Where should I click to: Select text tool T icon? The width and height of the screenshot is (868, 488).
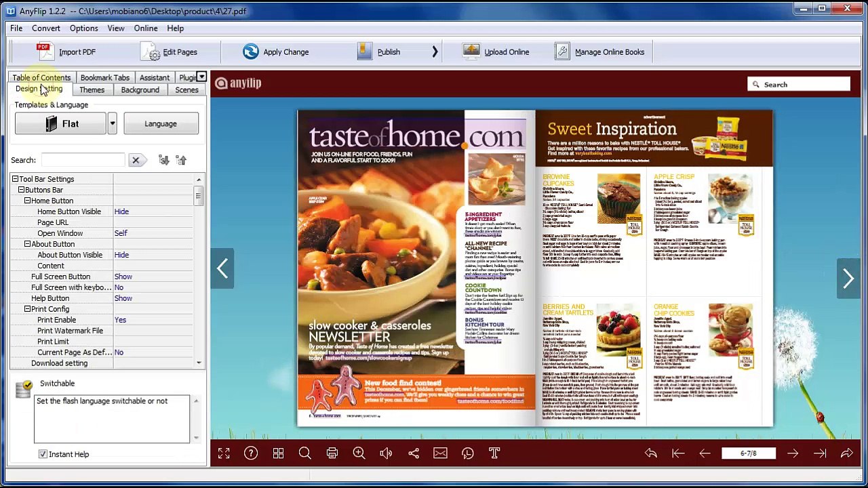click(x=494, y=453)
